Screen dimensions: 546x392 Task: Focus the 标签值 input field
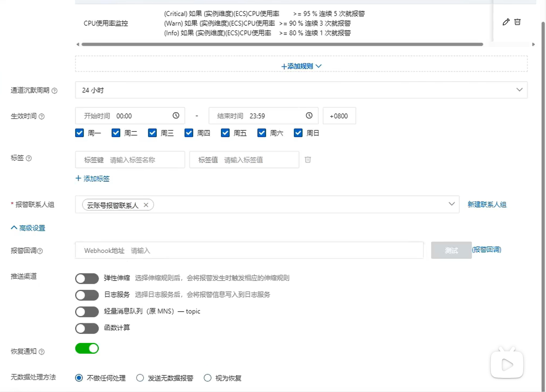[244, 160]
